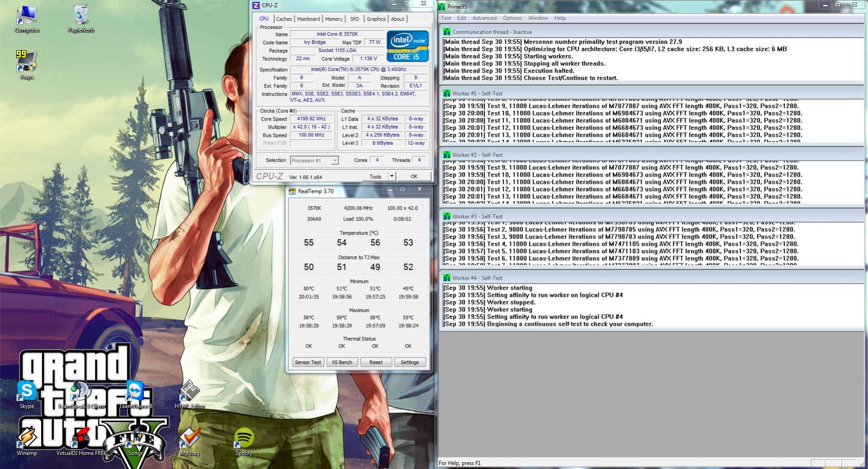Select the Graphics tab in CPU-Z
This screenshot has width=868, height=469.
pyautogui.click(x=376, y=19)
